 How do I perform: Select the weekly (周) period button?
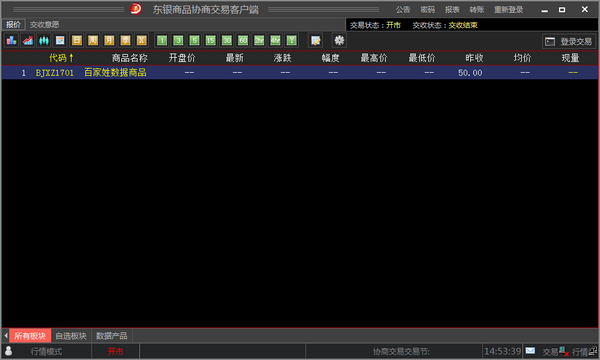tap(93, 40)
